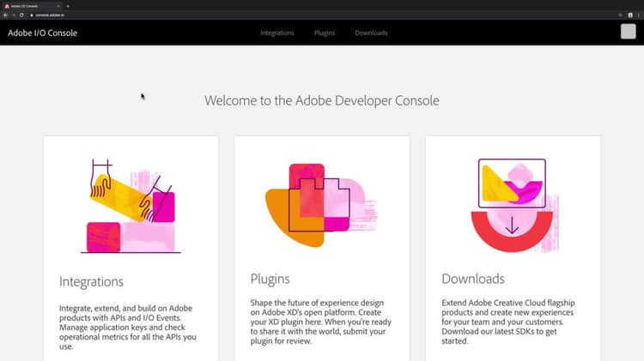Open a new browser tab
The image size is (644, 361).
pos(68,6)
